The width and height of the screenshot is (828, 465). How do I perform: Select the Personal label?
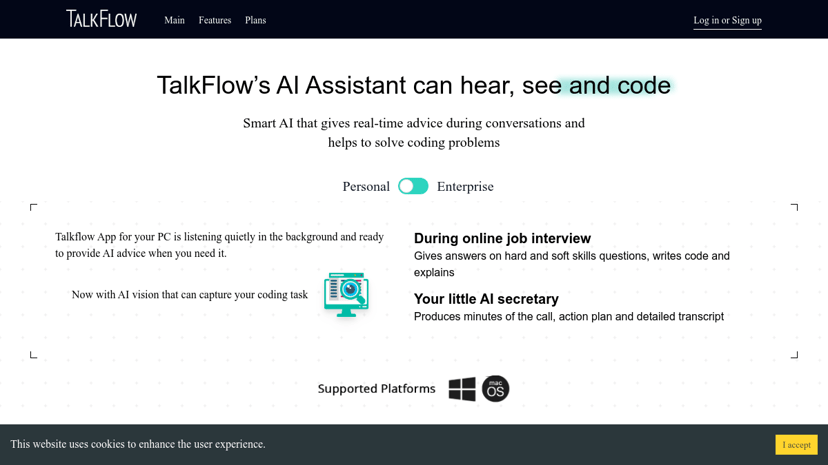[x=366, y=186]
